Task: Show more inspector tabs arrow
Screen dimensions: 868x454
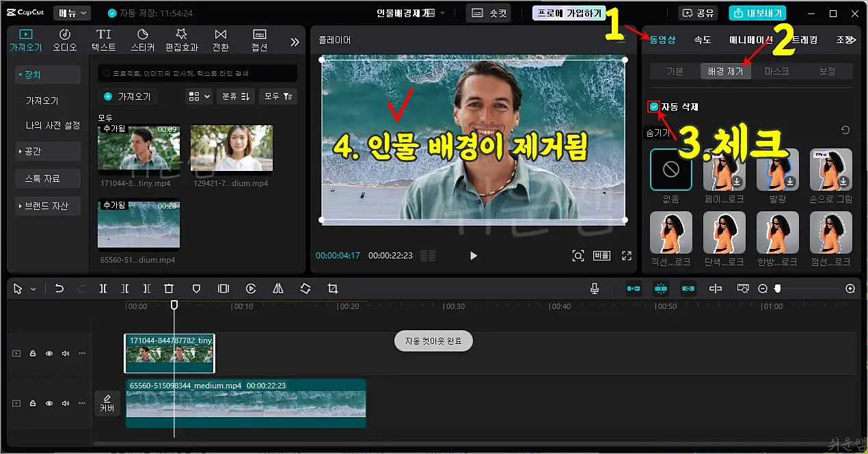Action: [x=852, y=40]
